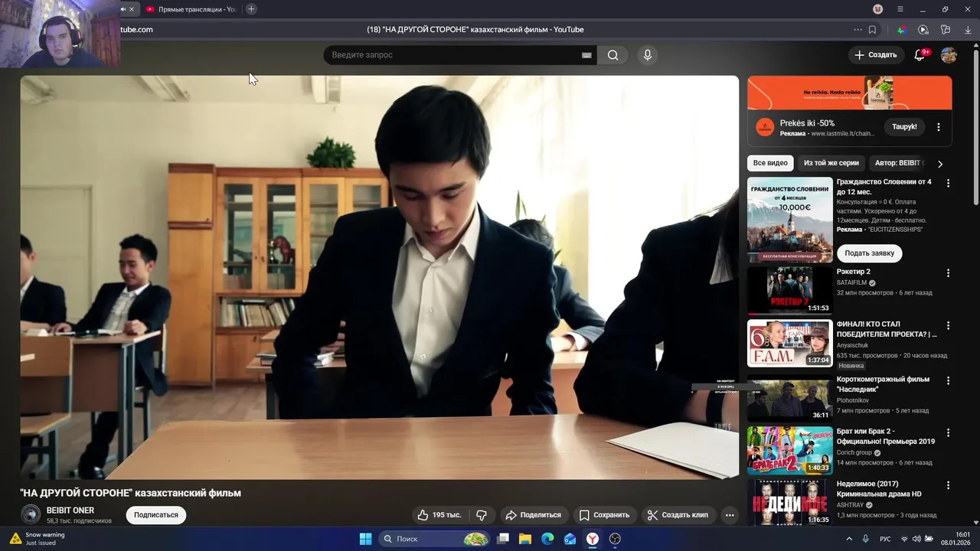
Task: Switch input language РУС in tray
Action: 885,539
